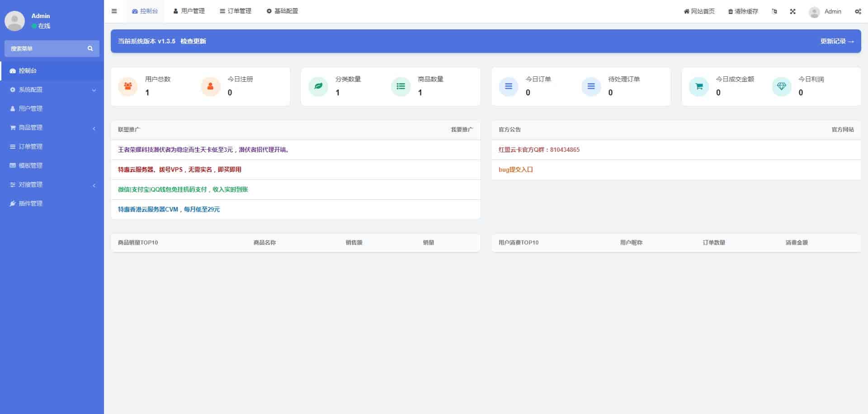Expand 商品管理 sidebar submenu
The image size is (868, 414).
pyautogui.click(x=52, y=128)
